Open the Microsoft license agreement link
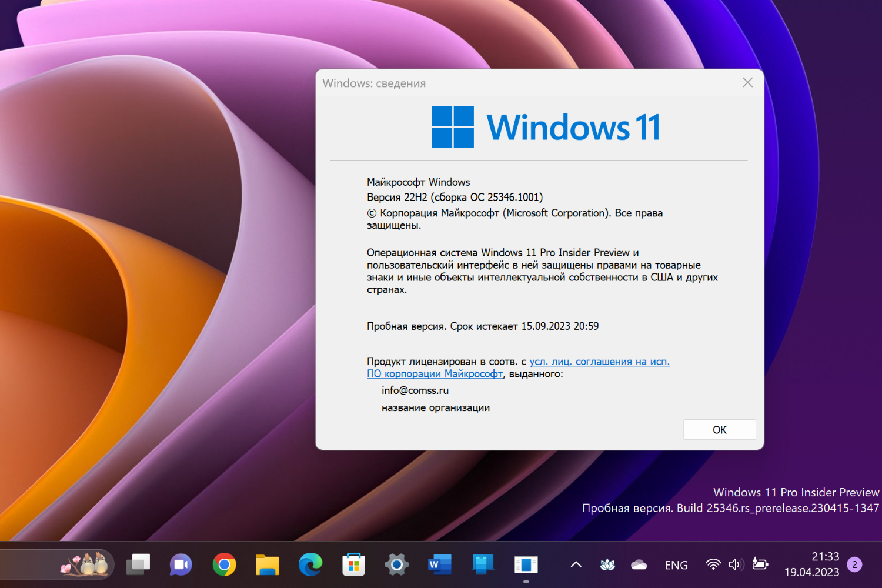The image size is (882, 588). coord(599,361)
